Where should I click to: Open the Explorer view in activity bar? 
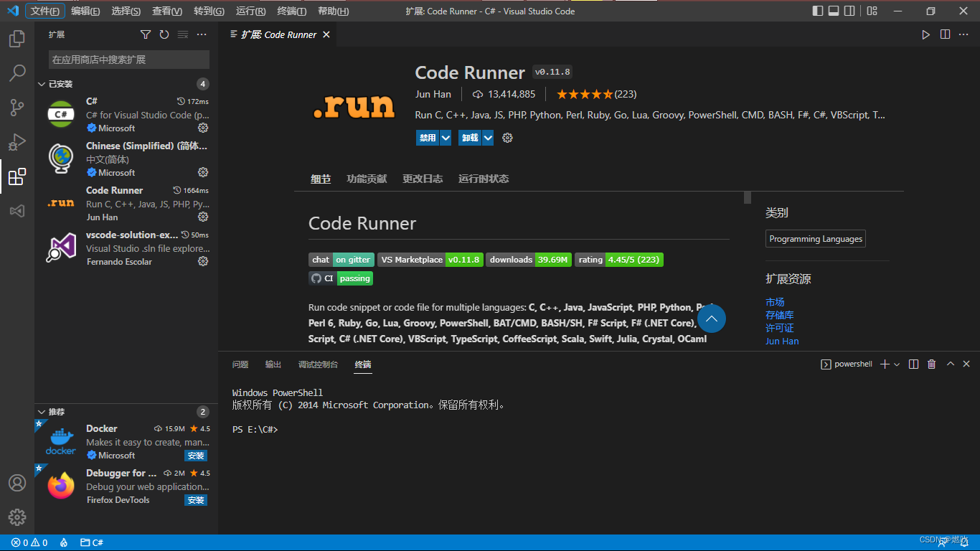(17, 39)
